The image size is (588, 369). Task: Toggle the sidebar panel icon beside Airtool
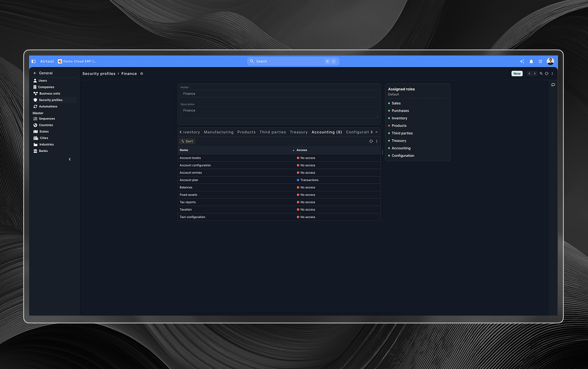(x=33, y=61)
